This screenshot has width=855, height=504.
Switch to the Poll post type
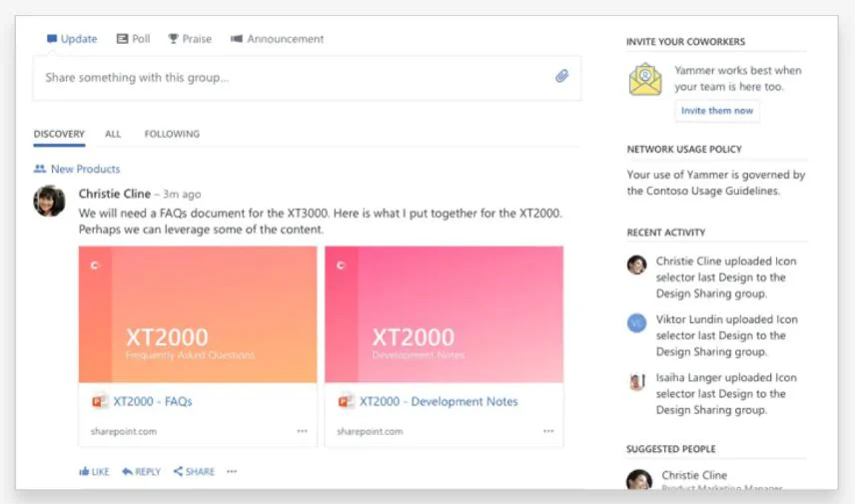click(134, 39)
